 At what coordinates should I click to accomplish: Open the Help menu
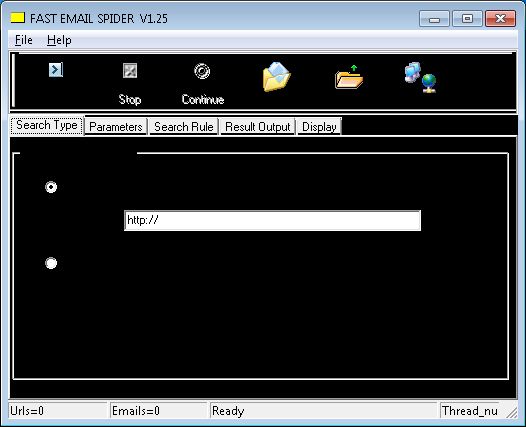coord(59,40)
